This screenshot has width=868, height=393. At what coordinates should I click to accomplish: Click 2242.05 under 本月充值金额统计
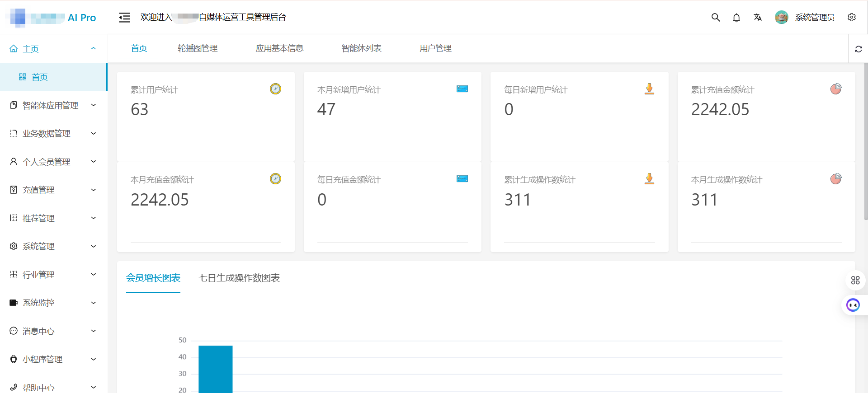coord(160,200)
